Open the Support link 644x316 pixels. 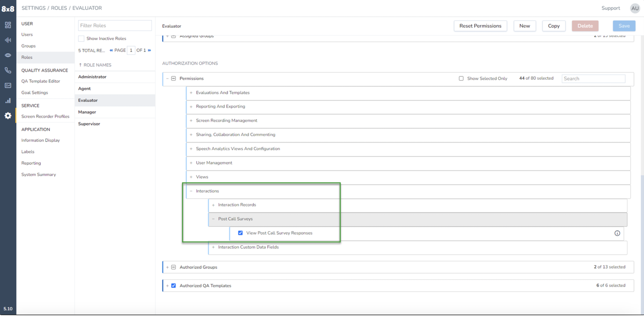[611, 8]
